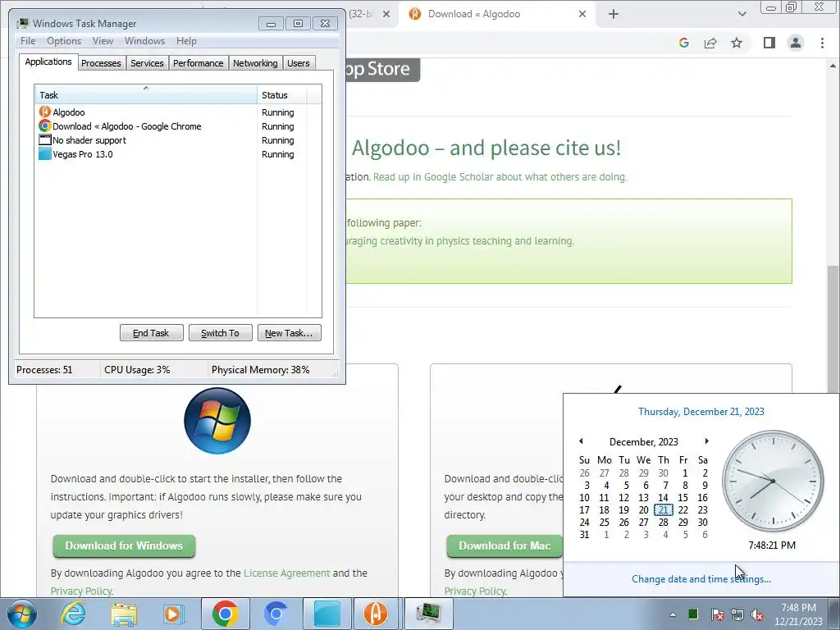The image size is (840, 630).
Task: Go to previous month in calendar
Action: click(582, 441)
